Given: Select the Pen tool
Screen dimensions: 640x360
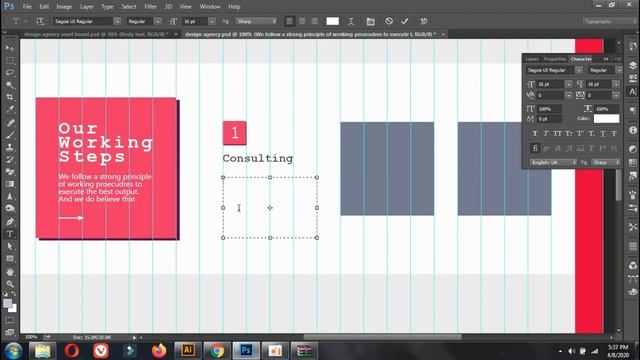Looking at the screenshot, I should pyautogui.click(x=10, y=222).
